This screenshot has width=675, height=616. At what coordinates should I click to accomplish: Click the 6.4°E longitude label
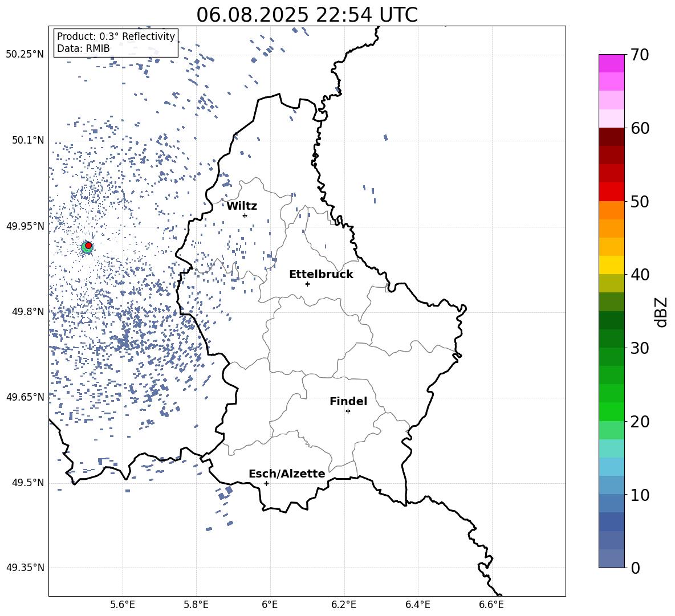(417, 605)
